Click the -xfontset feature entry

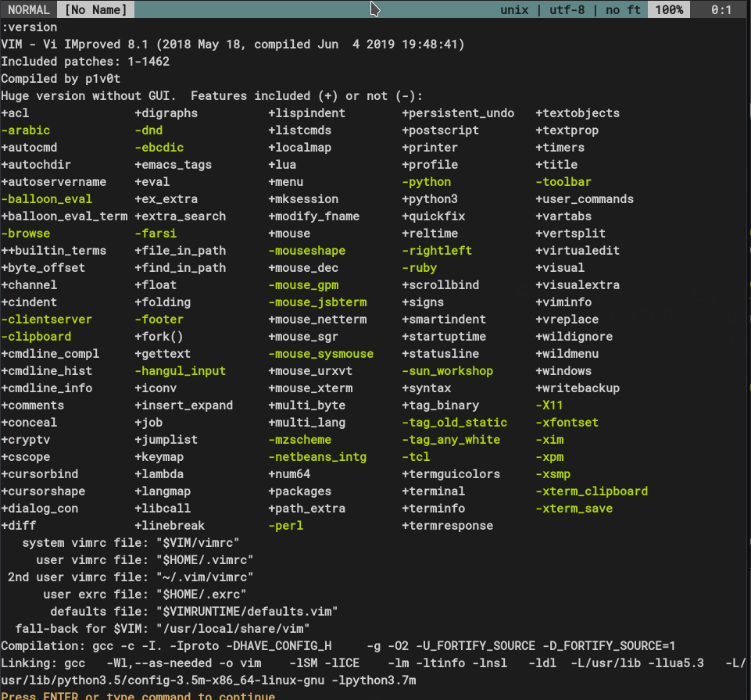tap(567, 423)
